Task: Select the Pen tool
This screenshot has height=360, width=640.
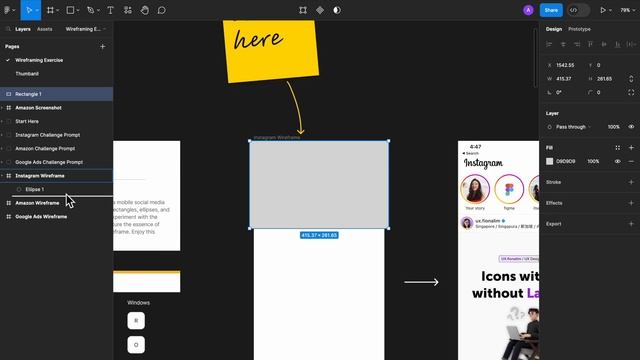Action: click(91, 10)
